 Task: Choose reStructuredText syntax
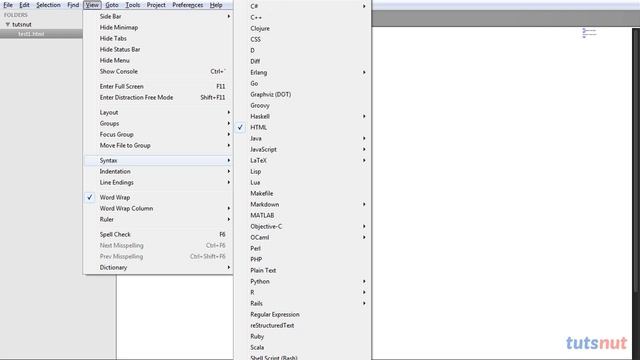[x=302, y=326]
